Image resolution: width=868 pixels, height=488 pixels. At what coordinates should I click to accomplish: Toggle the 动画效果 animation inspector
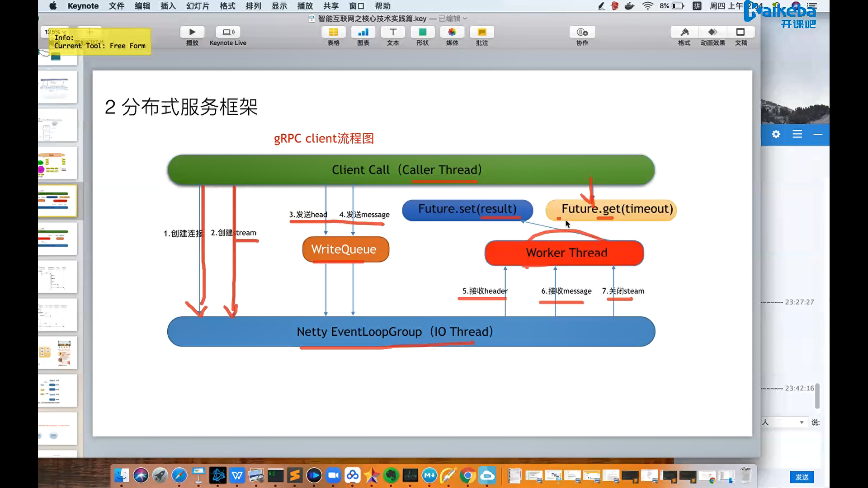click(712, 32)
